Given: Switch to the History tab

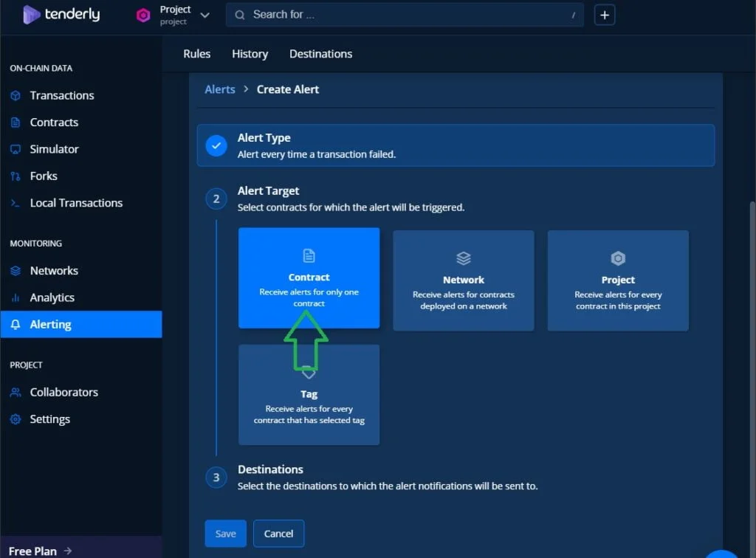Looking at the screenshot, I should coord(250,54).
